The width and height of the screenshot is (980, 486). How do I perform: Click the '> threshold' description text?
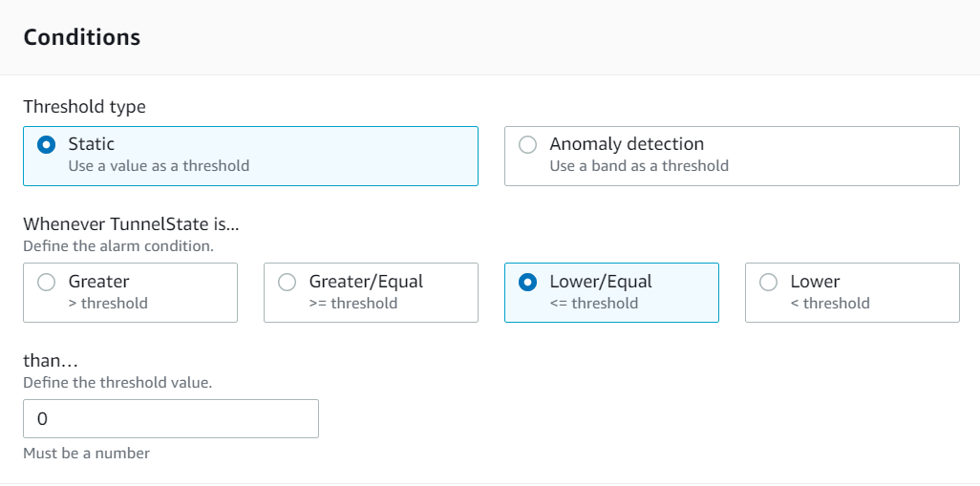[108, 304]
